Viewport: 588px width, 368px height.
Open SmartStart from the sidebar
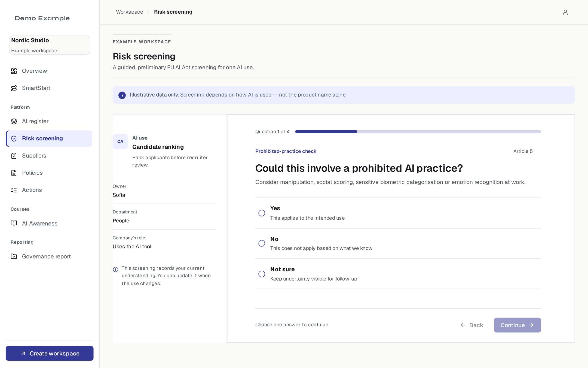tap(49, 88)
